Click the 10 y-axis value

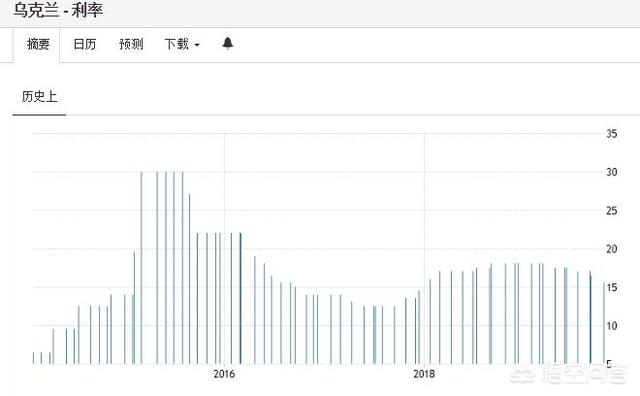tap(611, 326)
